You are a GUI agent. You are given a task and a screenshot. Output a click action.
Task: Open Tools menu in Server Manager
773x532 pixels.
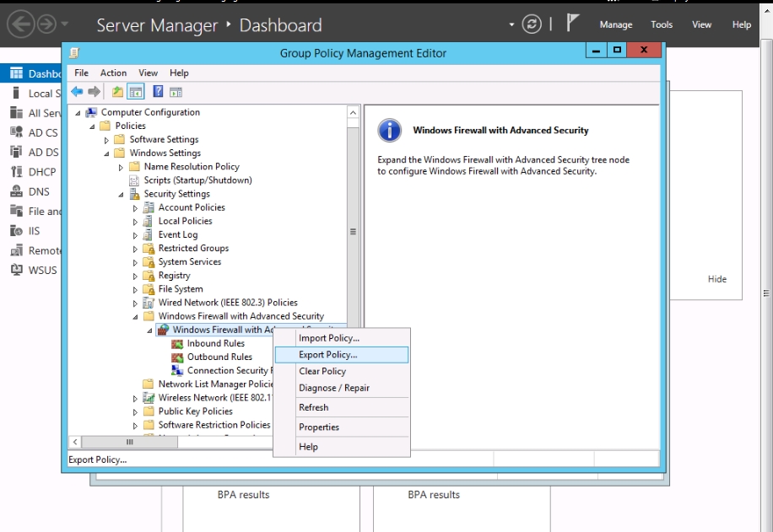pos(662,24)
